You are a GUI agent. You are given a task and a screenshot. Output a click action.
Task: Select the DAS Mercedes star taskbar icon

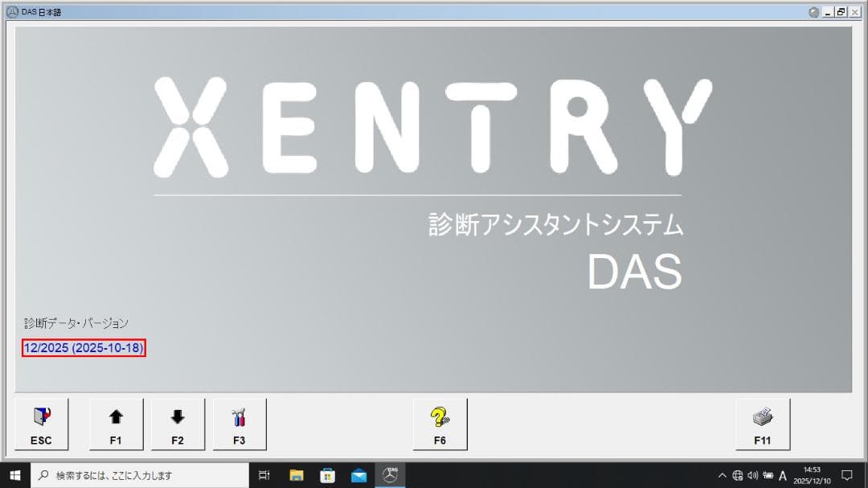(390, 474)
